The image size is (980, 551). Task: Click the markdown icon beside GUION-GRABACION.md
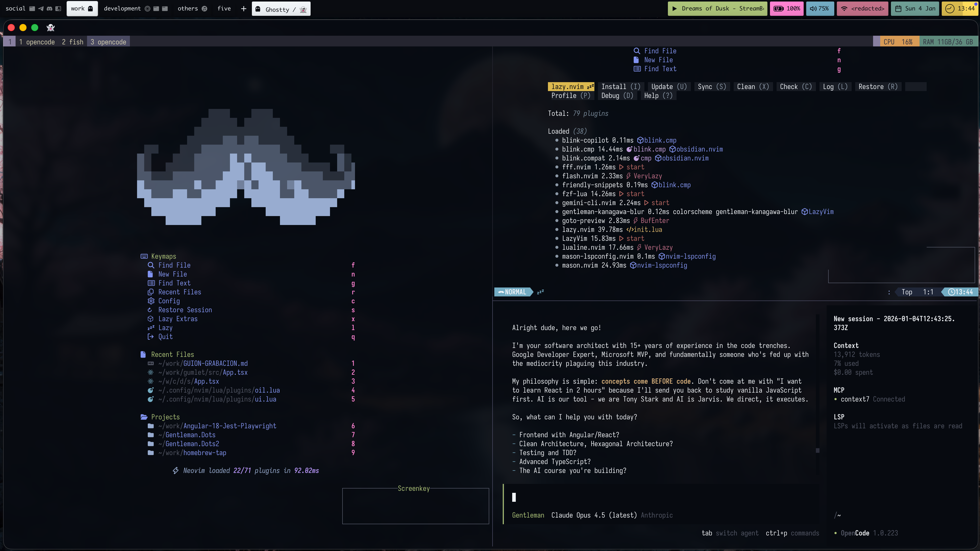pyautogui.click(x=151, y=363)
